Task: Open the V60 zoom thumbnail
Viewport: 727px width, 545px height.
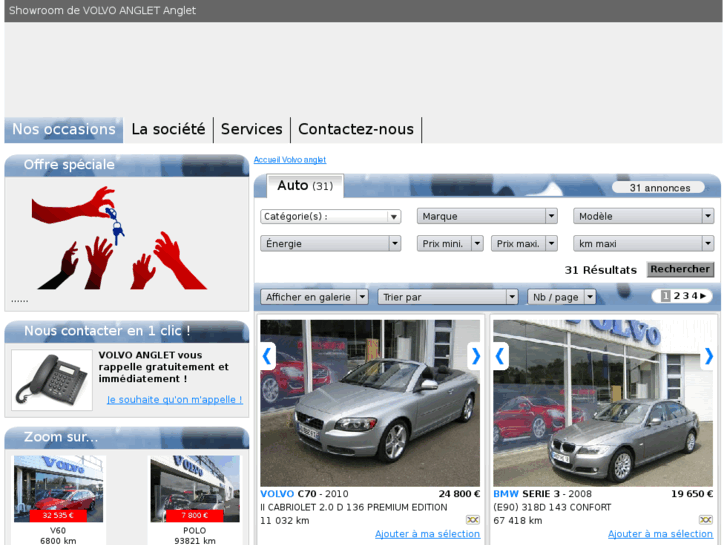Action: coord(58,489)
